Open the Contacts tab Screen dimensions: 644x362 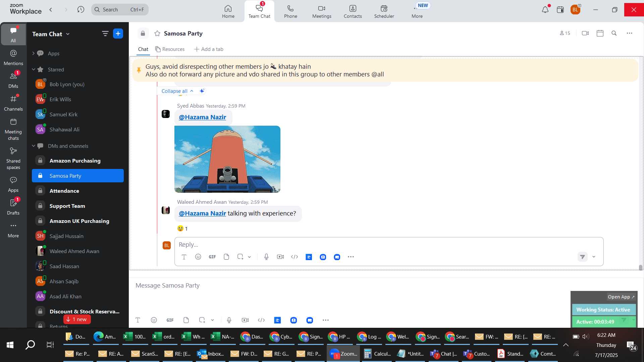coord(353,11)
